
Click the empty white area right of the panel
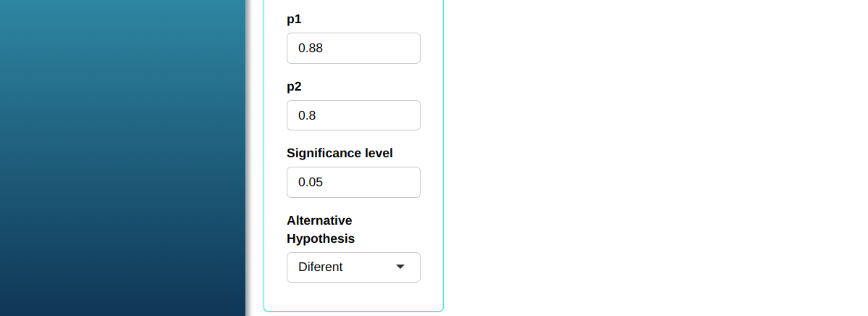(652, 159)
